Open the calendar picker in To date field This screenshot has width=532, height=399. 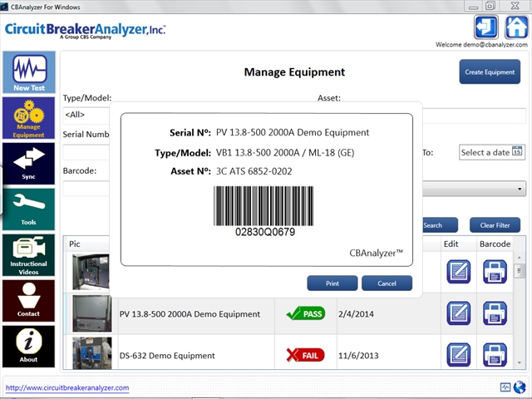[x=517, y=151]
